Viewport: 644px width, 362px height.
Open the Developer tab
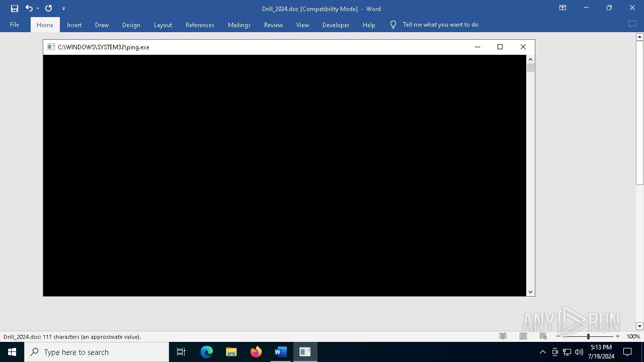click(336, 25)
